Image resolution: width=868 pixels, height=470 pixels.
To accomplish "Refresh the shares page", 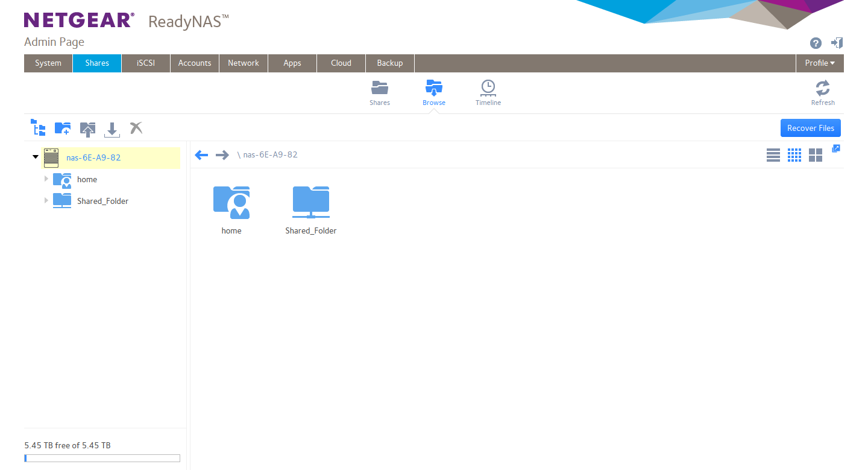I will click(823, 92).
